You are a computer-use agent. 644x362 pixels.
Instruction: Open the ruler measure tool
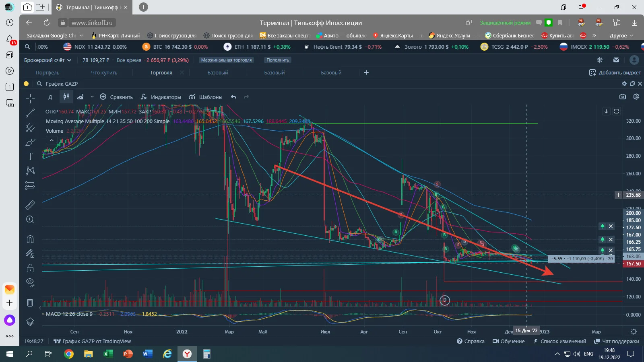30,205
